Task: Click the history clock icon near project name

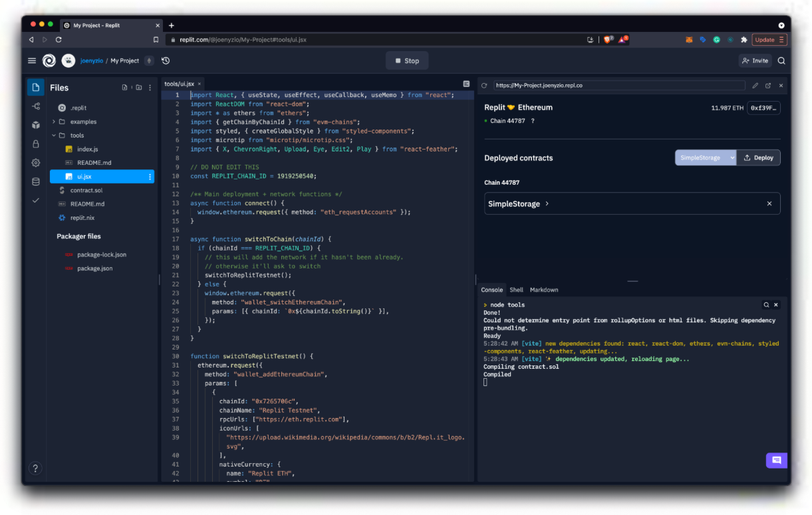Action: [x=166, y=60]
